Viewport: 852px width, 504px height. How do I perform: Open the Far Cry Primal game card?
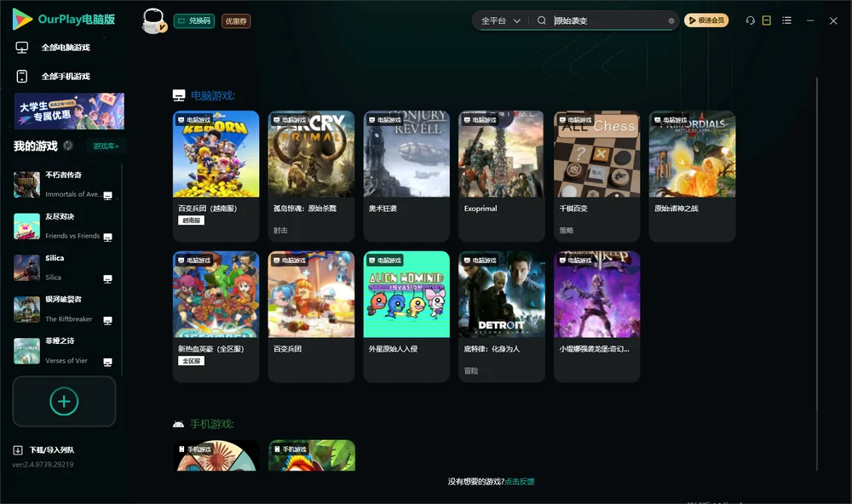click(x=311, y=176)
